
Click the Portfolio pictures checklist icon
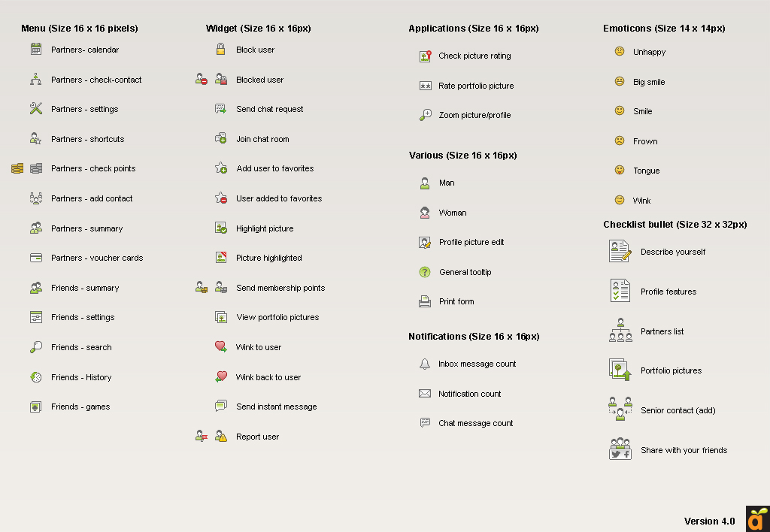620,370
